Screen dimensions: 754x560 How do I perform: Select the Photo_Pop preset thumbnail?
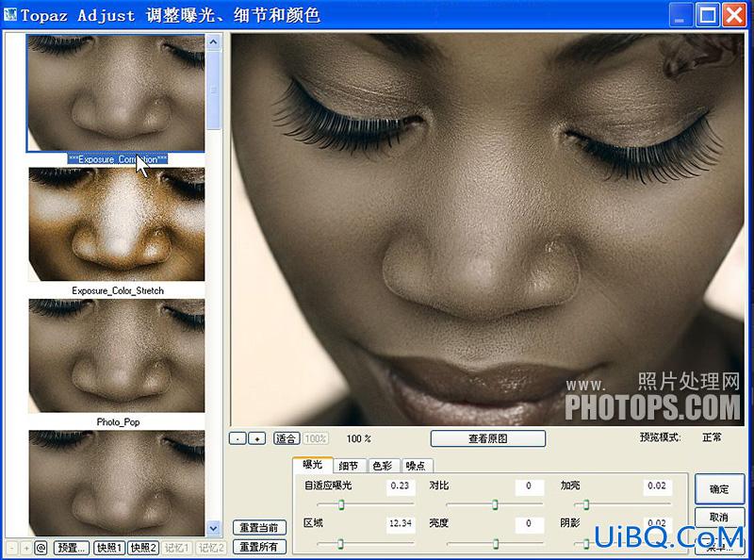(116, 356)
